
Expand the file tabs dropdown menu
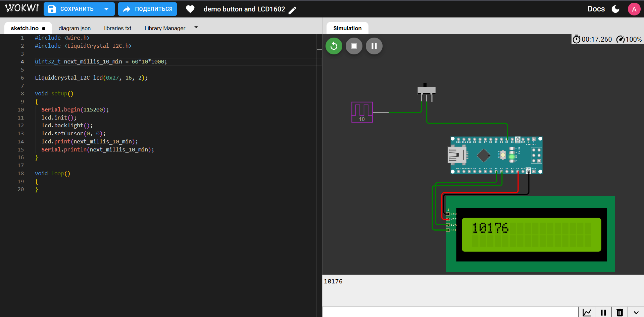(196, 28)
